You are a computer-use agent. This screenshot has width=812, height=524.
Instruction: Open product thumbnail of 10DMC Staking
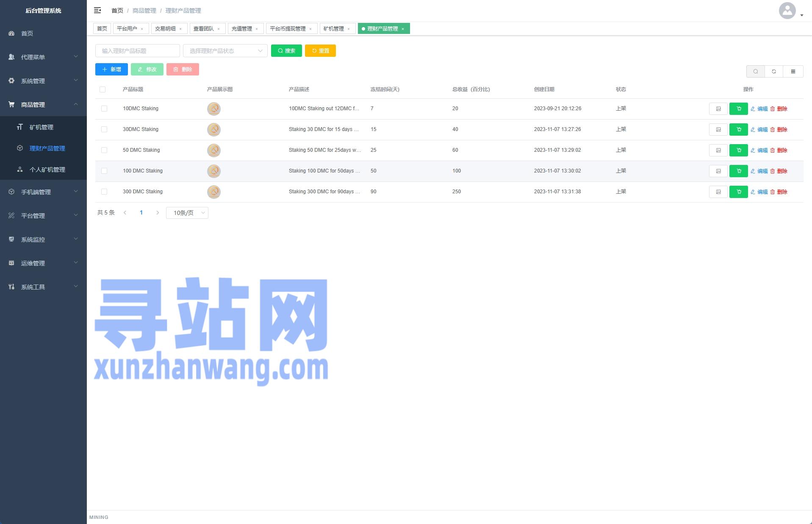coord(214,109)
